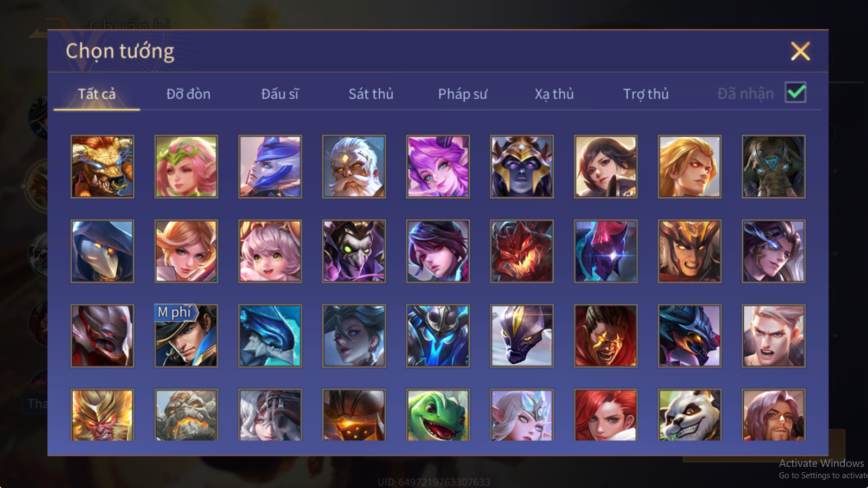Select the white-bearded old man hero

(x=354, y=166)
